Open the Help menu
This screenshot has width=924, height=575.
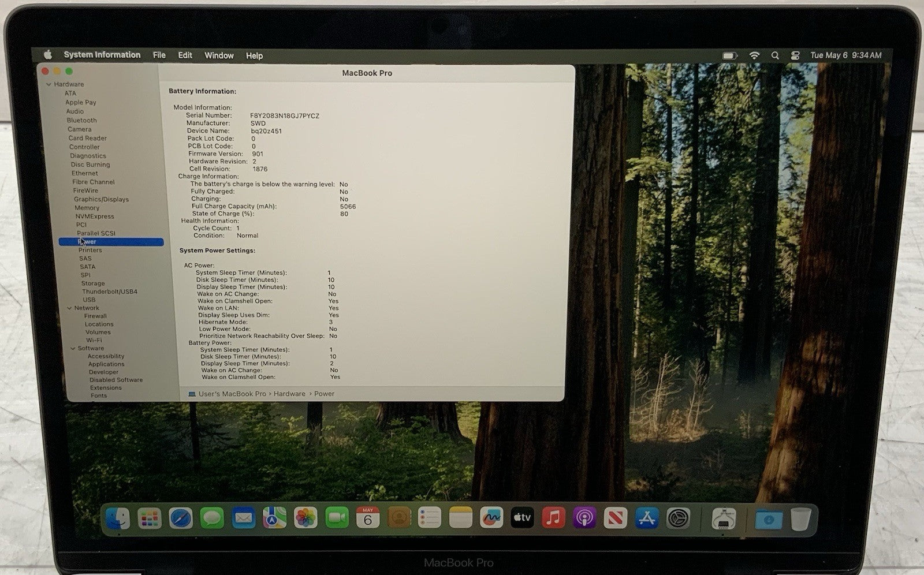click(x=254, y=56)
